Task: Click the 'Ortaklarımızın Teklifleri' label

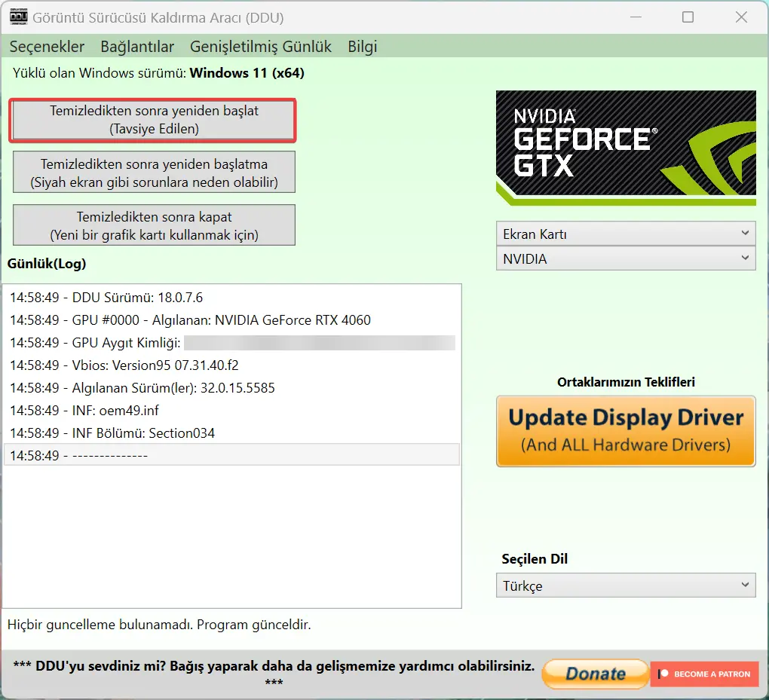Action: 626,382
